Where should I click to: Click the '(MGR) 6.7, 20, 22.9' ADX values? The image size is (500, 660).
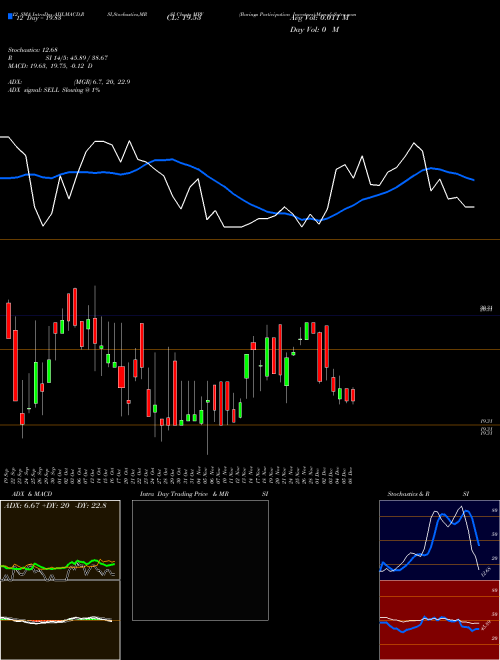coord(101,82)
